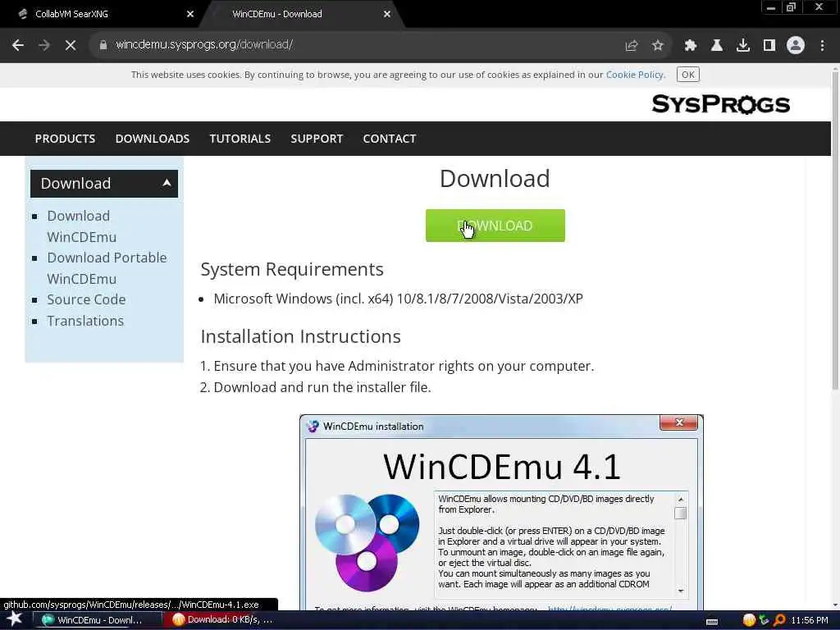The width and height of the screenshot is (840, 630).
Task: Click the SysProgs logo
Action: (x=720, y=104)
